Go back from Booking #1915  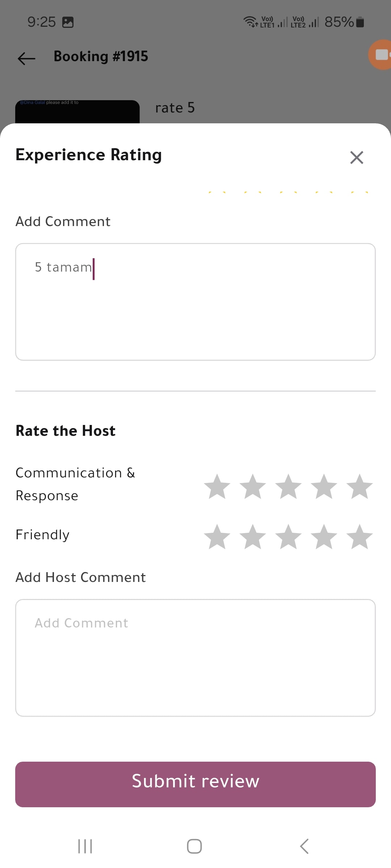click(26, 58)
